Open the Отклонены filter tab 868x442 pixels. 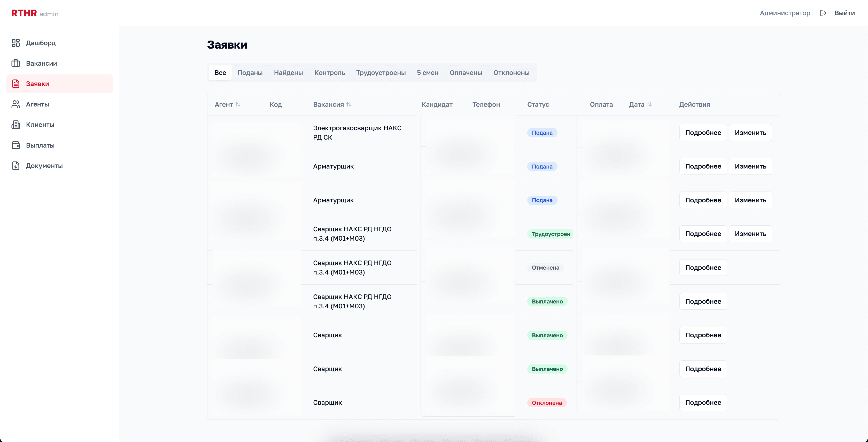511,72
